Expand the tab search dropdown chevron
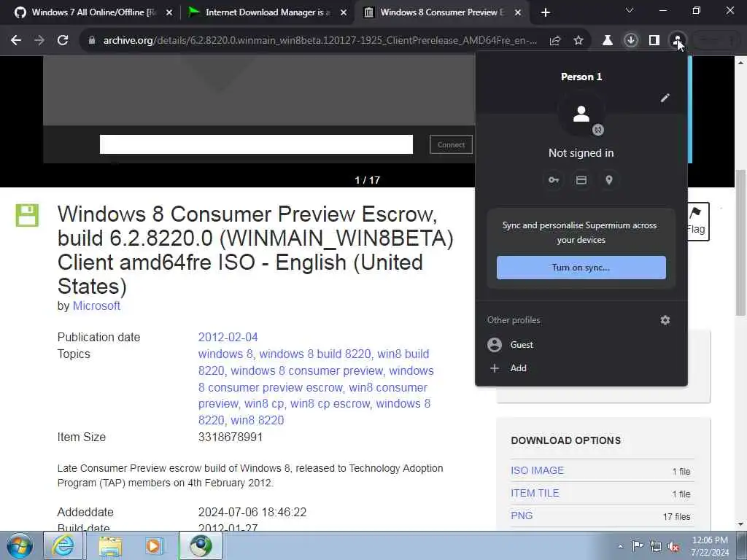747x560 pixels. point(630,10)
